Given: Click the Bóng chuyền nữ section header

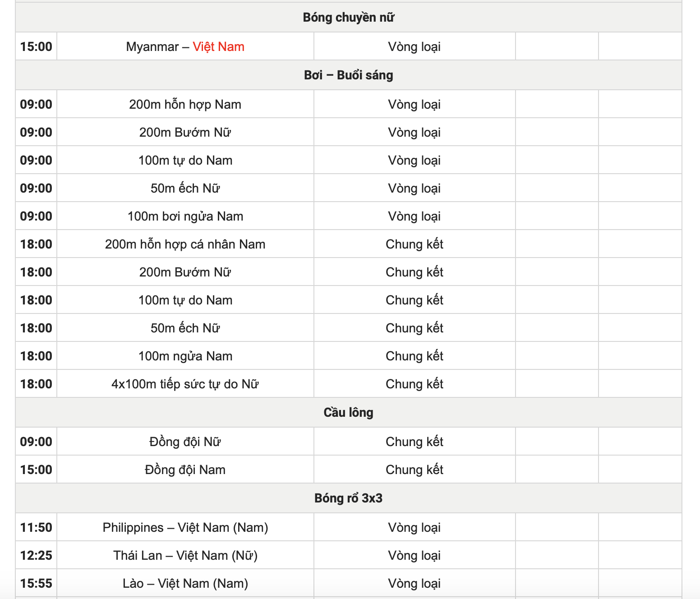Looking at the screenshot, I should 348,18.
